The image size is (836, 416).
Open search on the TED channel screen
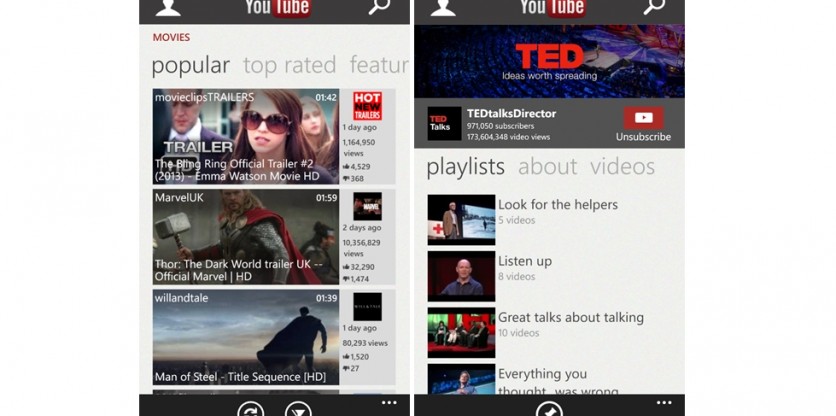click(x=654, y=8)
